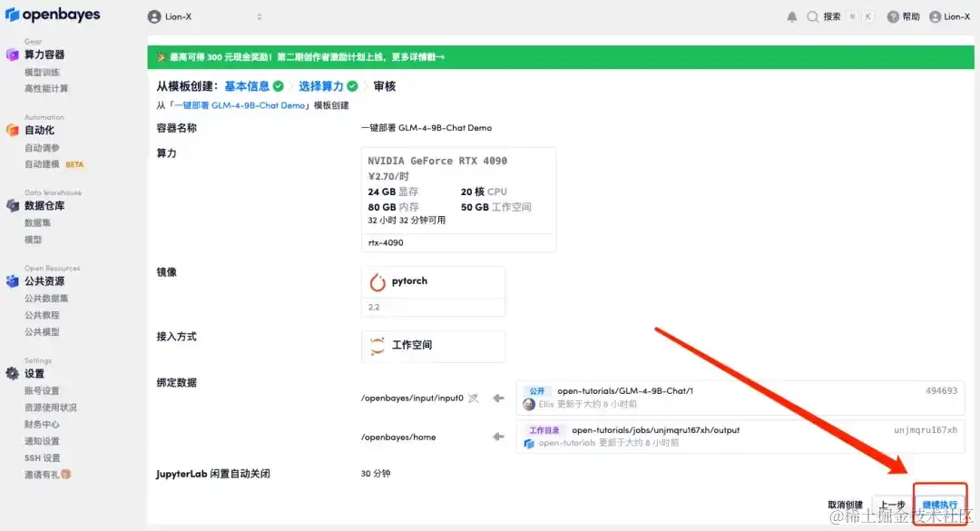Open 自动建模 BETA in sidebar
The width and height of the screenshot is (980, 531).
(x=54, y=164)
